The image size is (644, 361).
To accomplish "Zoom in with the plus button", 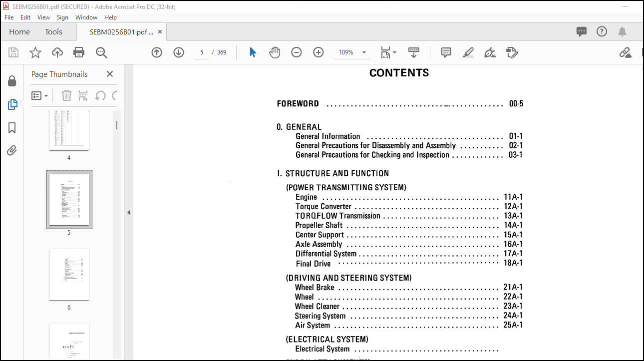I will point(319,52).
